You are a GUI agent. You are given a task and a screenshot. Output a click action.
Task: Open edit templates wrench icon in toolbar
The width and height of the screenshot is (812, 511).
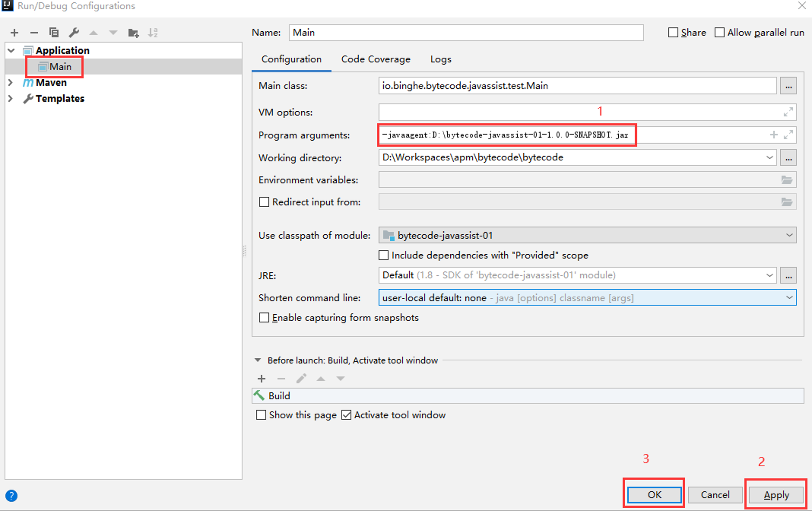[x=74, y=32]
